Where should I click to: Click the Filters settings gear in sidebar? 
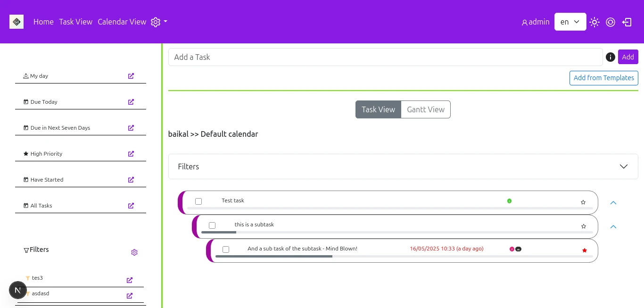pos(134,252)
